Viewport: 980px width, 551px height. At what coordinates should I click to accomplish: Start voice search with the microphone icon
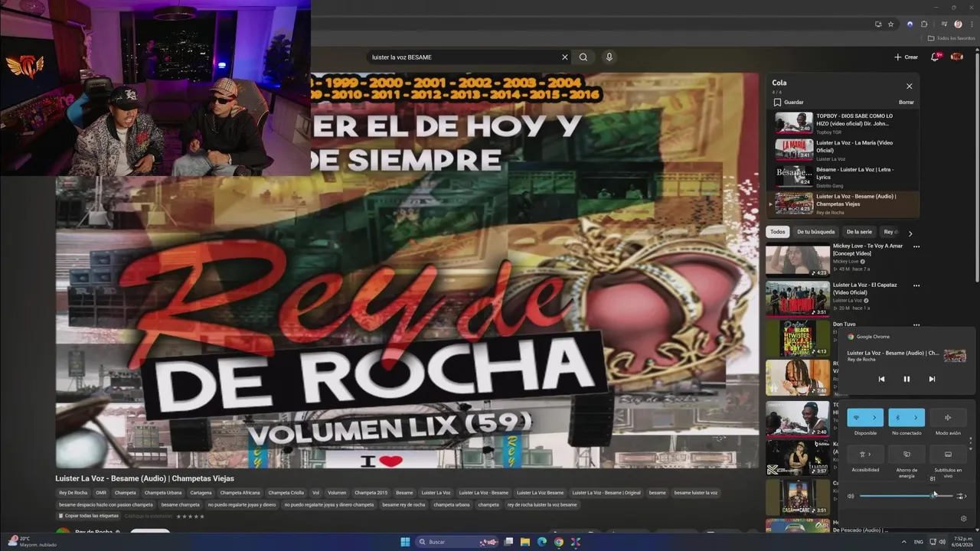point(609,57)
